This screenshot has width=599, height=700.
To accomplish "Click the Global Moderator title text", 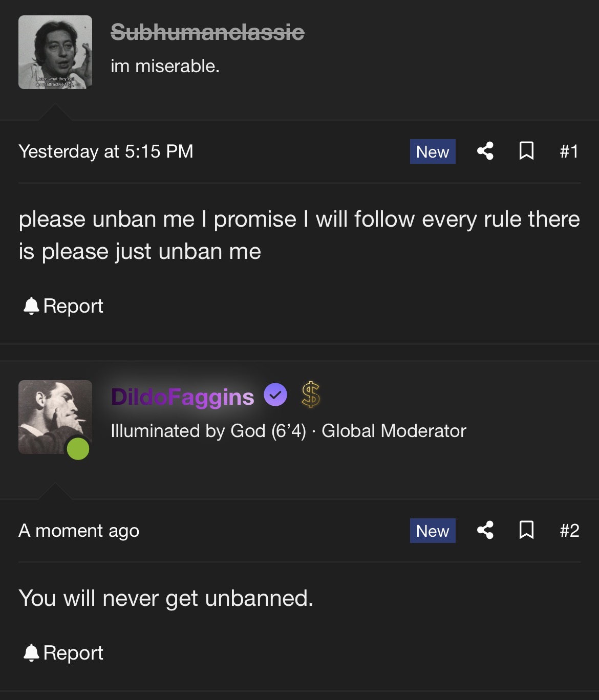I will (x=394, y=431).
